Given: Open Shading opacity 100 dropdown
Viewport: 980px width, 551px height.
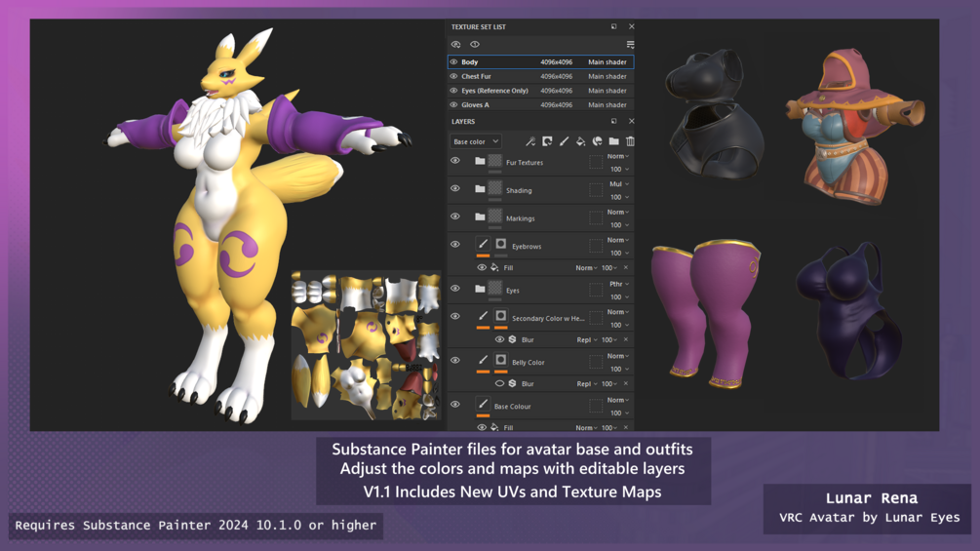Looking at the screenshot, I should (619, 197).
